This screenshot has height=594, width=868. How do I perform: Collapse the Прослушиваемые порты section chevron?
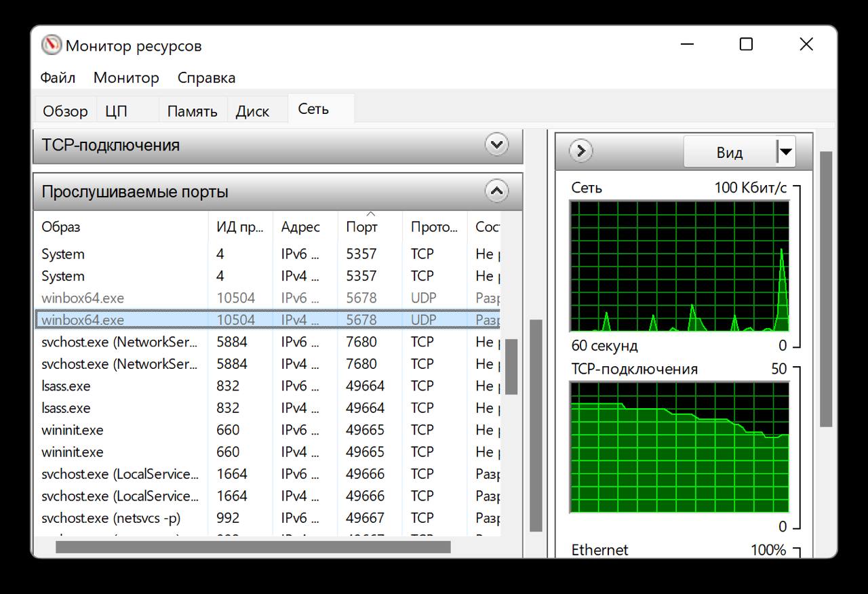point(497,191)
